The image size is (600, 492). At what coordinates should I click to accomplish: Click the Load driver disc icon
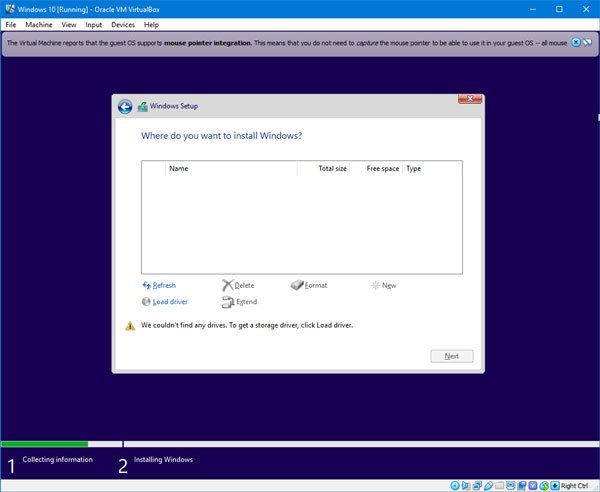click(x=146, y=302)
